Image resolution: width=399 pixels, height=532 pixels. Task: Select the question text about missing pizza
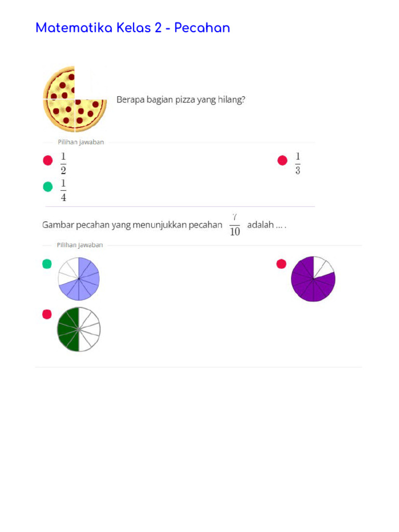(x=180, y=99)
